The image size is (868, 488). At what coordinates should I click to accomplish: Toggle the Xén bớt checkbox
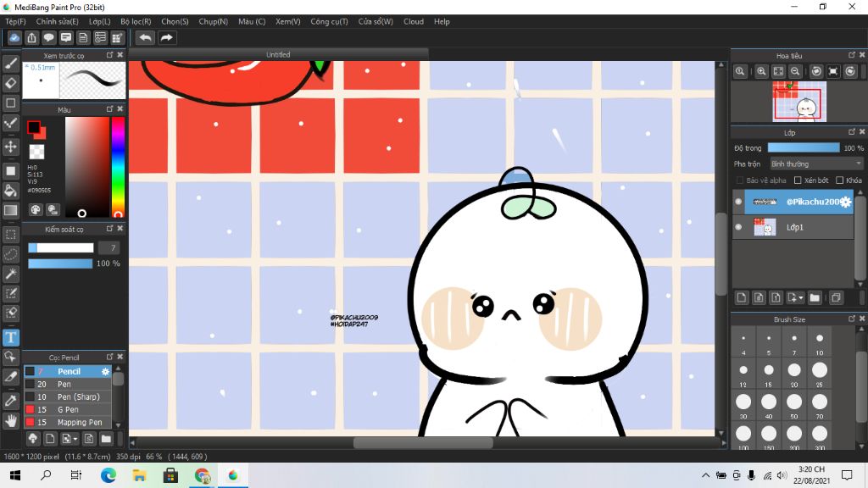(x=798, y=180)
